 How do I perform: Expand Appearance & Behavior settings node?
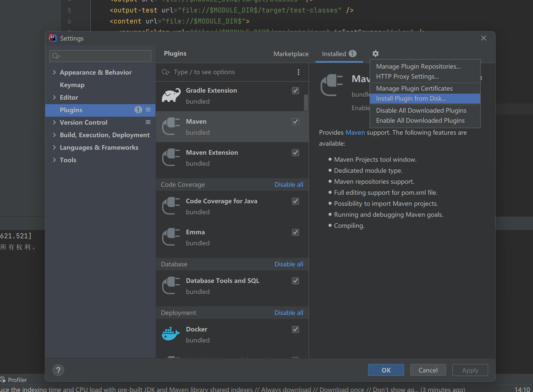[x=54, y=72]
